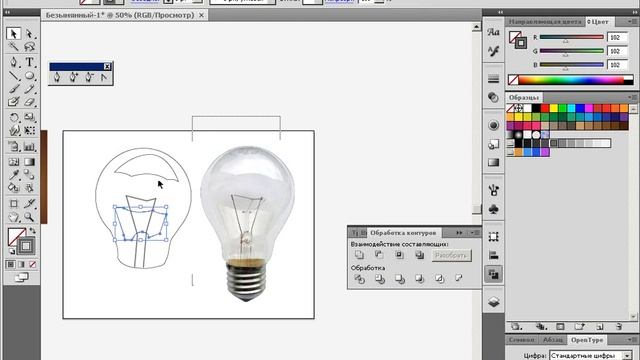
Task: Activate the Stroke box in toolbox
Action: tap(26, 246)
